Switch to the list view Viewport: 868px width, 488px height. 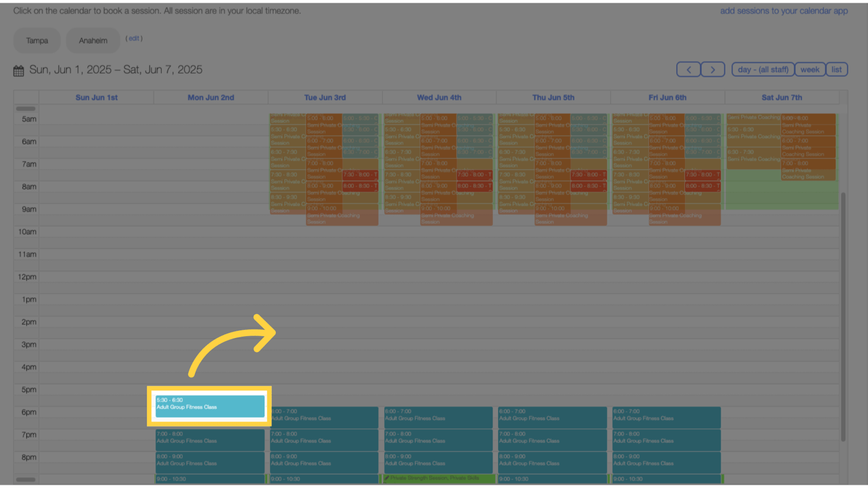click(837, 69)
